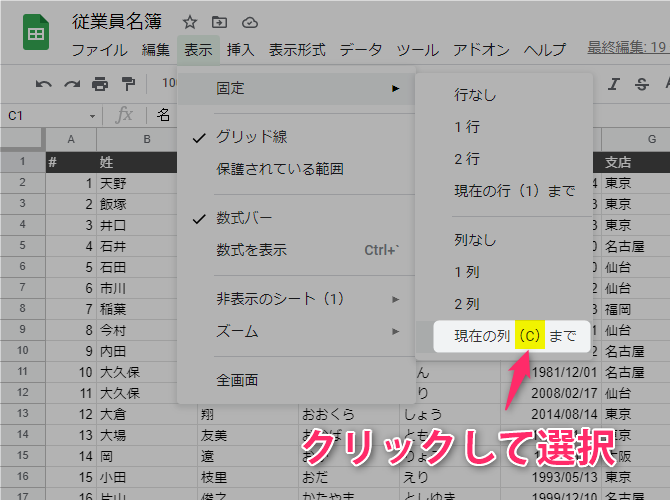The width and height of the screenshot is (670, 500).
Task: Click the redo icon
Action: pyautogui.click(x=72, y=84)
